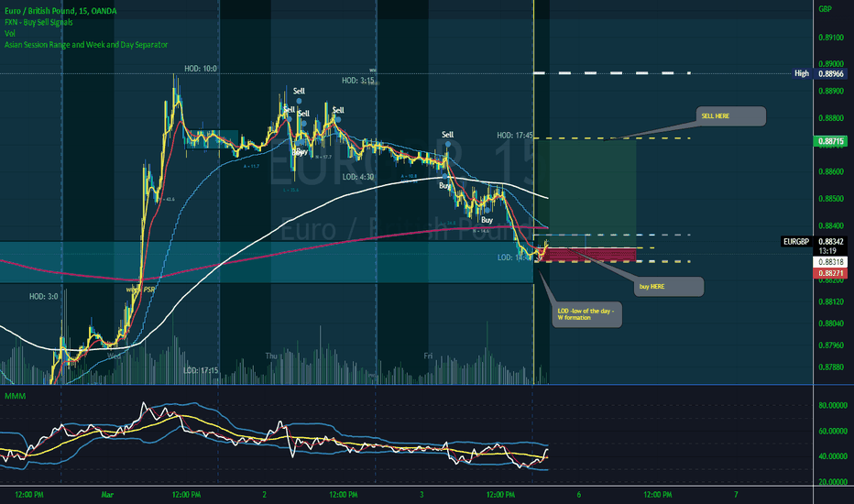Click 0.88800 on the price axis
The width and height of the screenshot is (854, 504).
[831, 117]
